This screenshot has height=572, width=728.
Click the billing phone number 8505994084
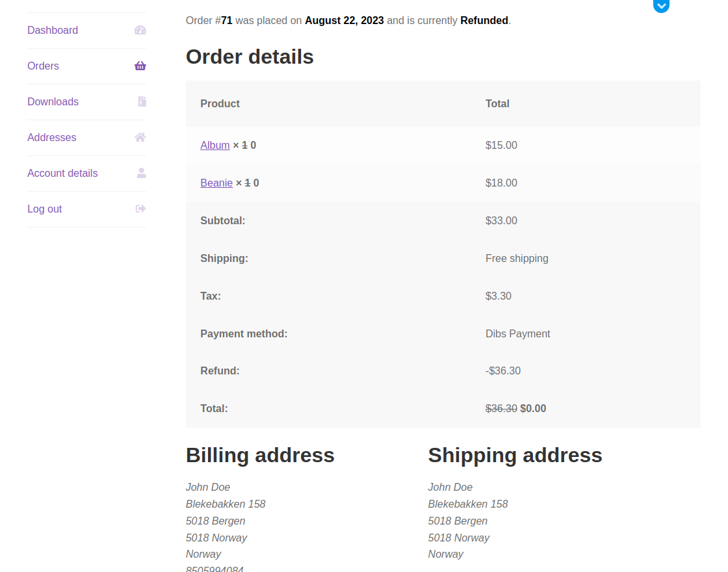pyautogui.click(x=214, y=569)
